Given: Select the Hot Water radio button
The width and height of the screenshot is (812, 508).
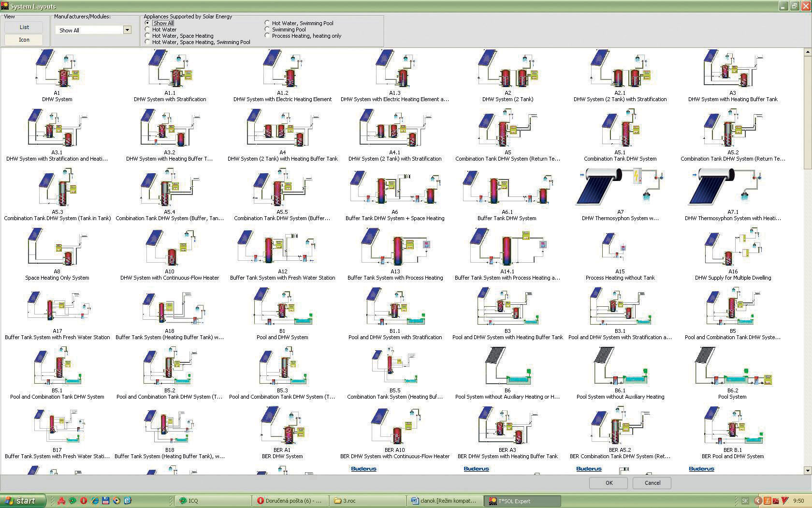Looking at the screenshot, I should (x=148, y=30).
